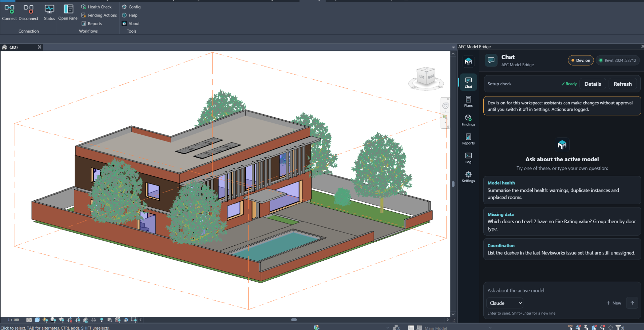The image size is (644, 330).
Task: Click About in the Tools group
Action: (x=130, y=24)
